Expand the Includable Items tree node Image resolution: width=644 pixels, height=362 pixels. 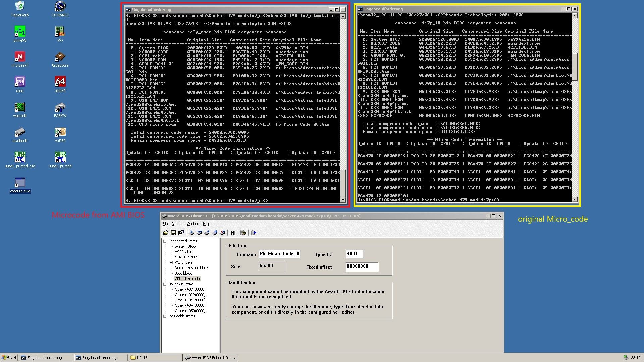[165, 316]
